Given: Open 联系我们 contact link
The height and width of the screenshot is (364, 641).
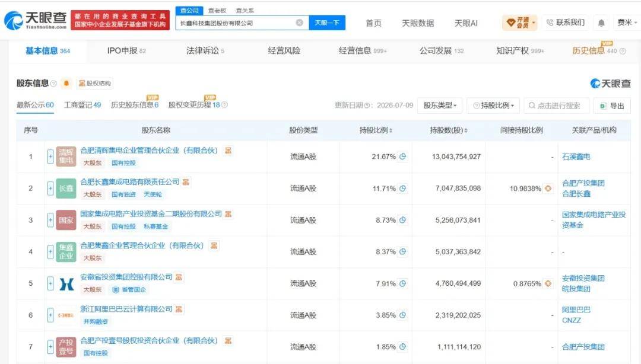Looking at the screenshot, I should [x=566, y=23].
